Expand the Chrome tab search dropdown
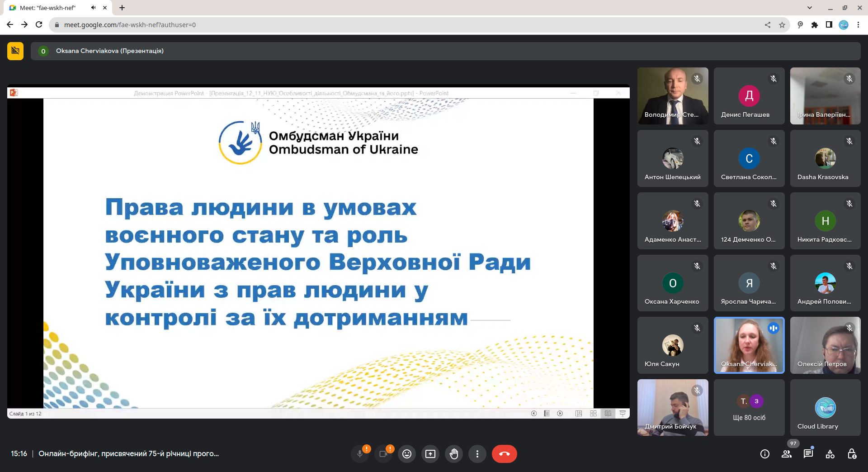The height and width of the screenshot is (472, 868). 809,8
